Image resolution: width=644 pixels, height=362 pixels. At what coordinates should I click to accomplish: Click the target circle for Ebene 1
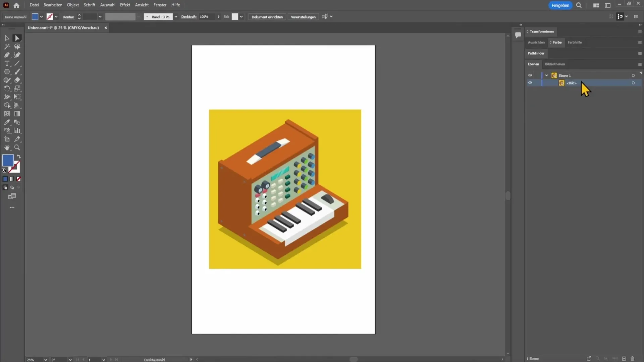point(633,75)
